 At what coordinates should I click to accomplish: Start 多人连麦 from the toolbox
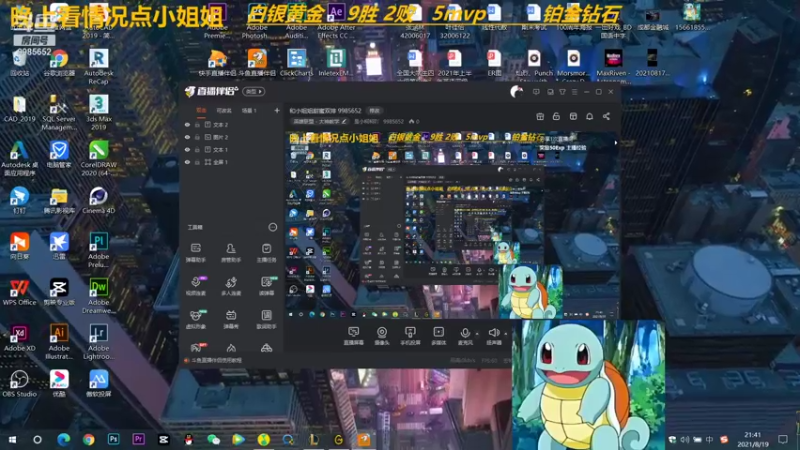tap(231, 286)
